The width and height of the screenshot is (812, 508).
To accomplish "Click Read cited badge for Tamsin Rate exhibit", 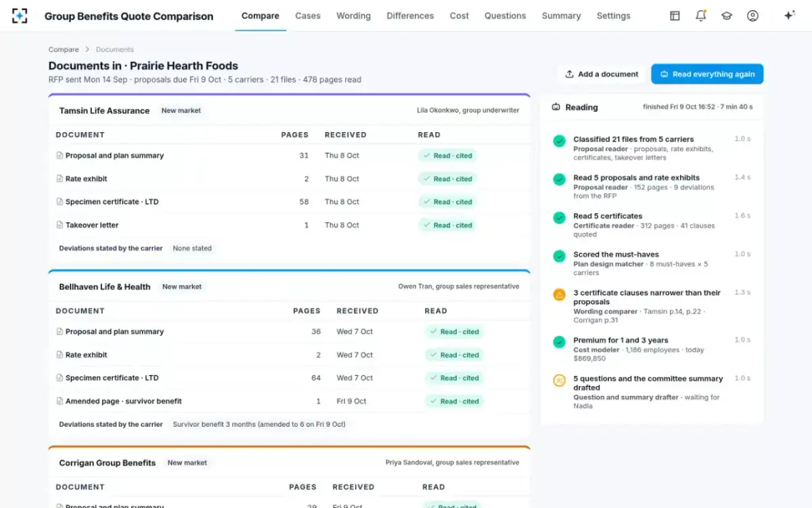I will coord(447,179).
